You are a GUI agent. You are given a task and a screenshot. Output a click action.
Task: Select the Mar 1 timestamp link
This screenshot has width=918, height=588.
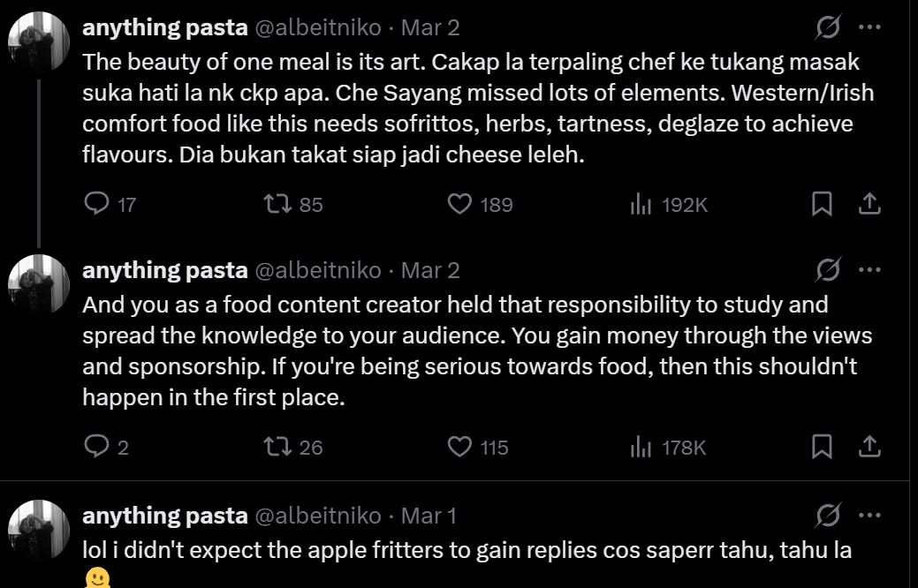(x=431, y=516)
